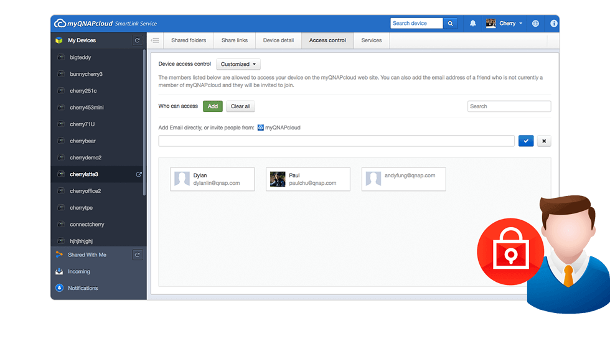Switch to the Share links tab
The width and height of the screenshot is (610, 364).
[x=234, y=40]
